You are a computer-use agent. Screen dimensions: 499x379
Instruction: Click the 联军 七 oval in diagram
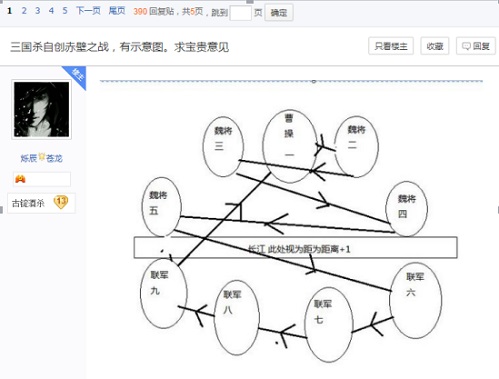[x=329, y=324]
